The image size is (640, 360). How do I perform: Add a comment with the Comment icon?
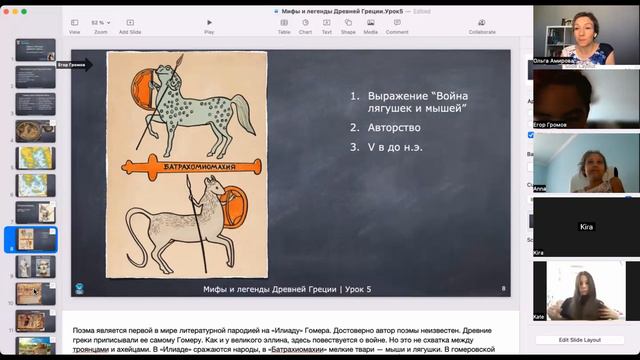[397, 23]
